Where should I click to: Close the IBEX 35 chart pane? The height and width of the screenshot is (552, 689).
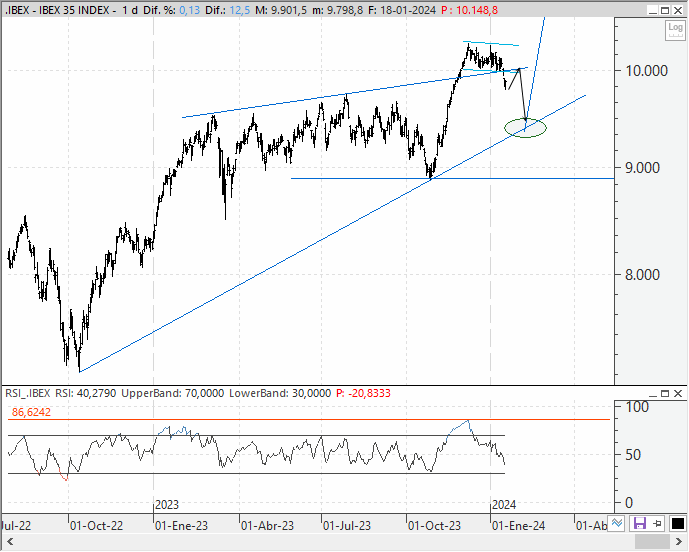click(678, 11)
